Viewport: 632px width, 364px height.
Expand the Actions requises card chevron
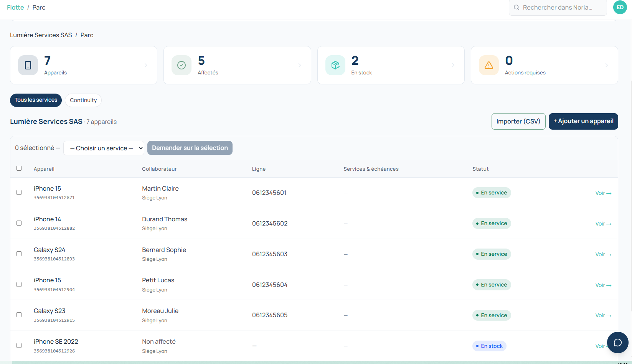pos(607,65)
